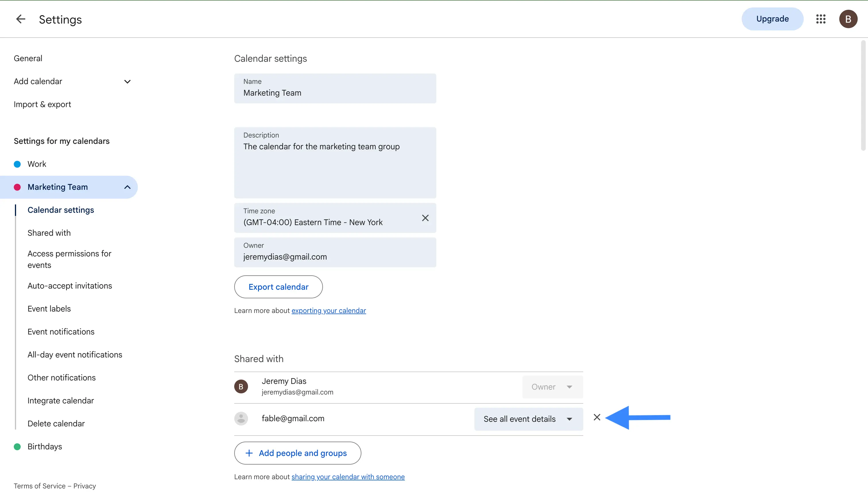
Task: Expand the Add calendar section
Action: point(127,82)
